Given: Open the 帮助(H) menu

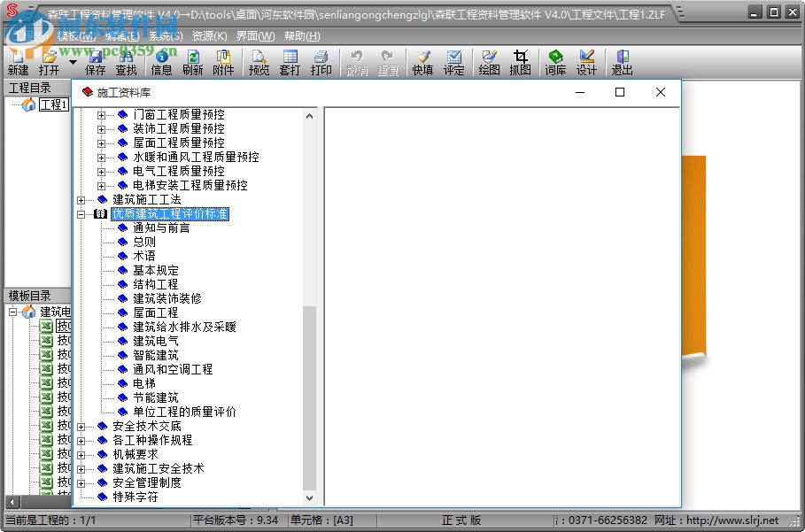Looking at the screenshot, I should 302,36.
